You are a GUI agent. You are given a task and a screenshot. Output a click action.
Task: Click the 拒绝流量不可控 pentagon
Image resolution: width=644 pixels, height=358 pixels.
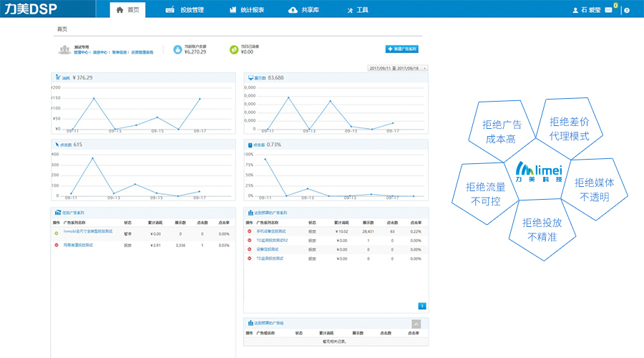pyautogui.click(x=485, y=193)
